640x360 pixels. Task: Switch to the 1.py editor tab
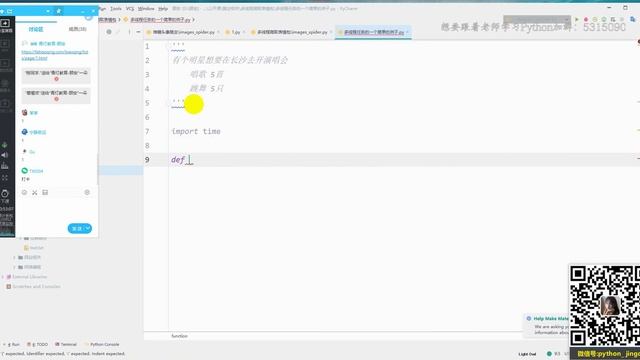click(236, 32)
